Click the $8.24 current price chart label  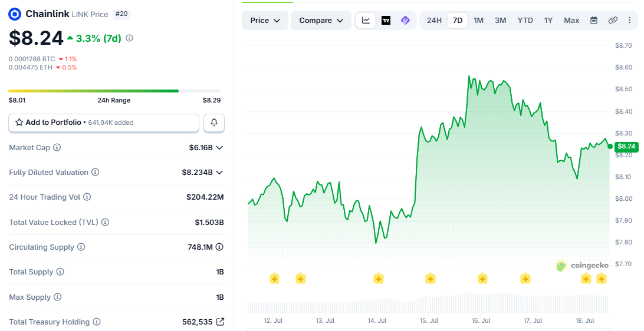[x=626, y=147]
